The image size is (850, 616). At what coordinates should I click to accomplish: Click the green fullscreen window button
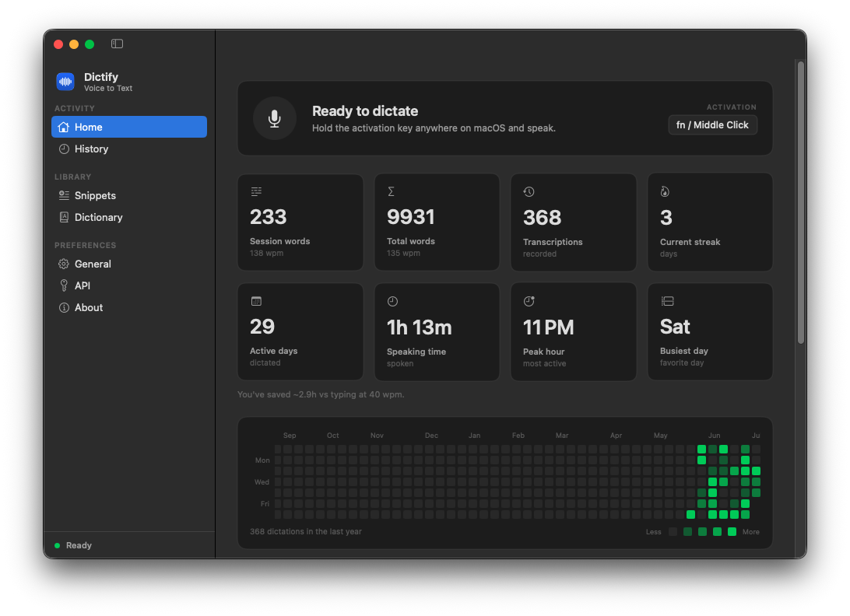pos(90,44)
